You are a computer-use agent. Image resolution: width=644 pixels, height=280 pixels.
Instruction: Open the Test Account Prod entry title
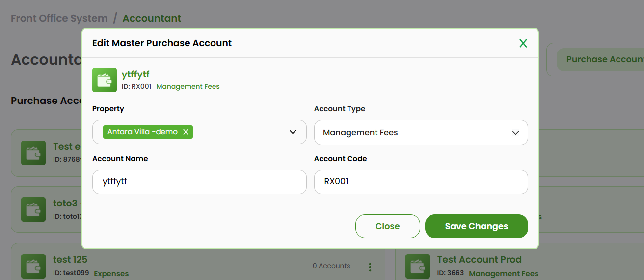[479, 259]
